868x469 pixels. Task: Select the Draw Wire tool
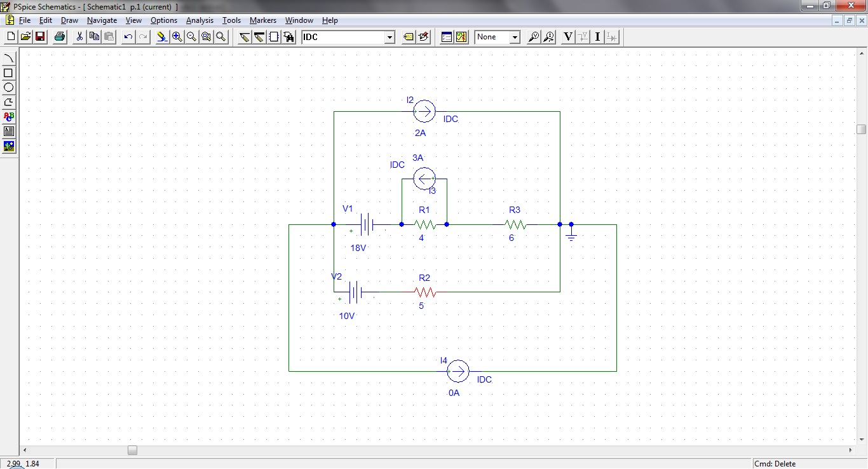pyautogui.click(x=245, y=37)
